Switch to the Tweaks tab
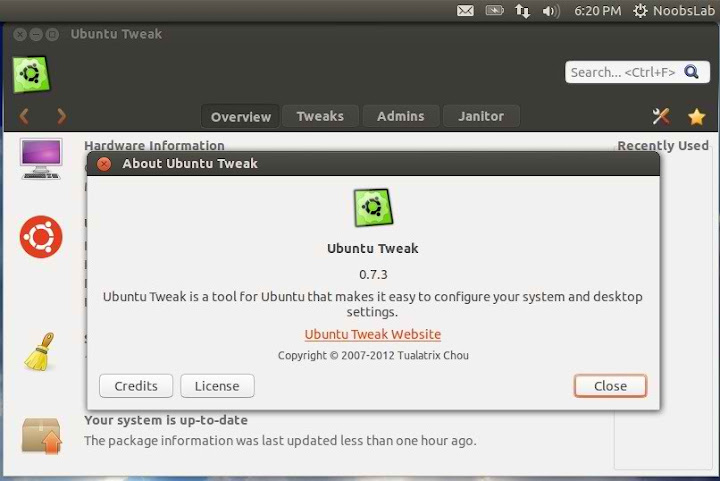Screen dimensions: 720x481 (x=320, y=116)
